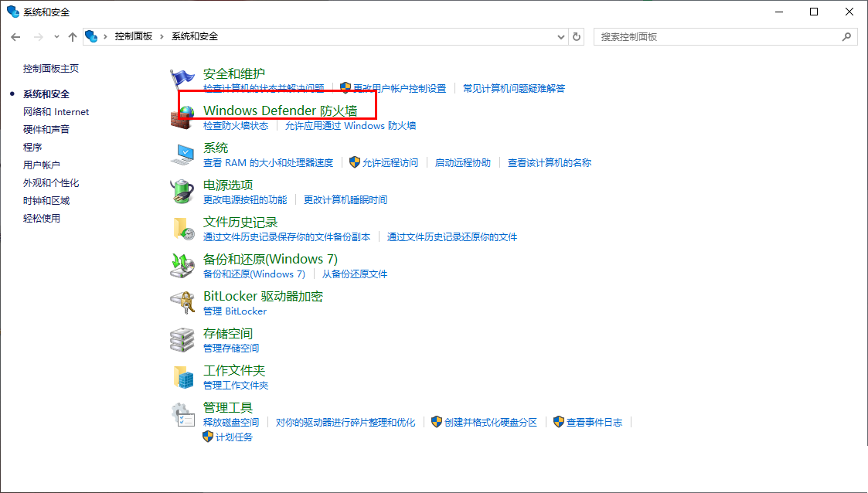Click the Control Panel icon in address bar

point(91,36)
